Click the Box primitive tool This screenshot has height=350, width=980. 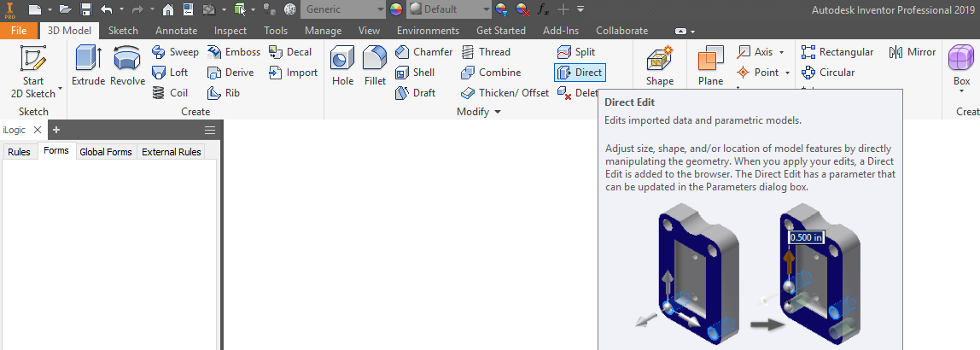[x=961, y=69]
